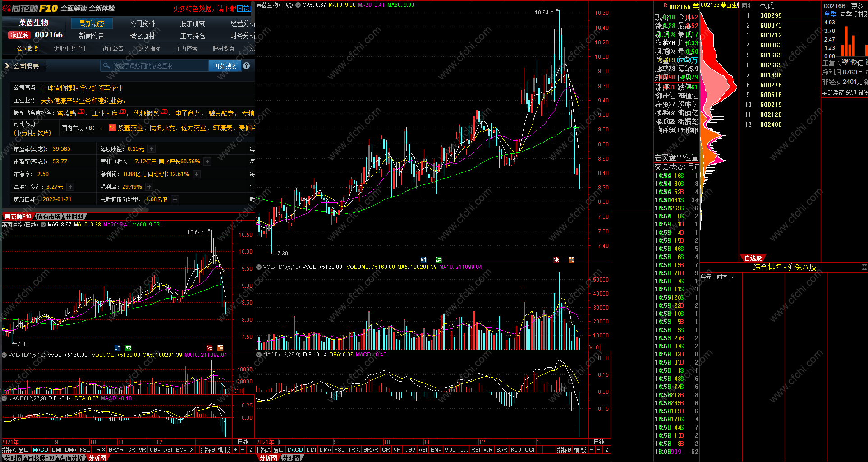Open the 自选股 tab
Screen dimensions: 868x462
(753, 259)
